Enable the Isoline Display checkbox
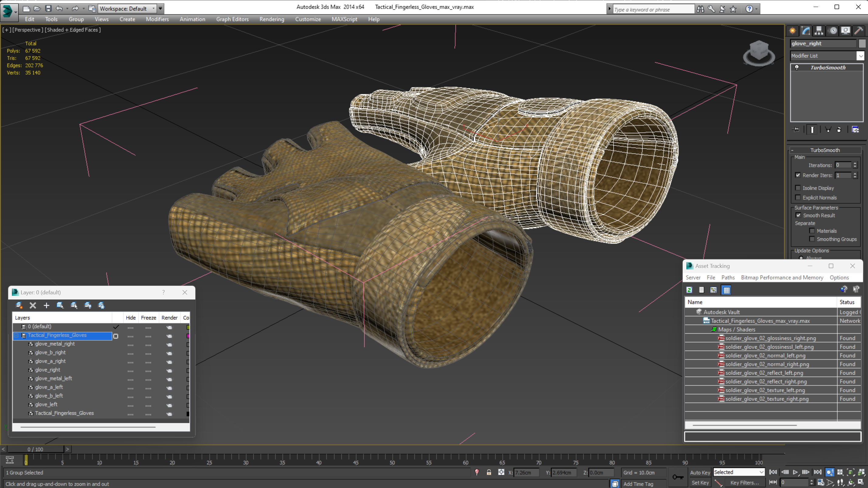Viewport: 868px width, 488px height. click(798, 188)
